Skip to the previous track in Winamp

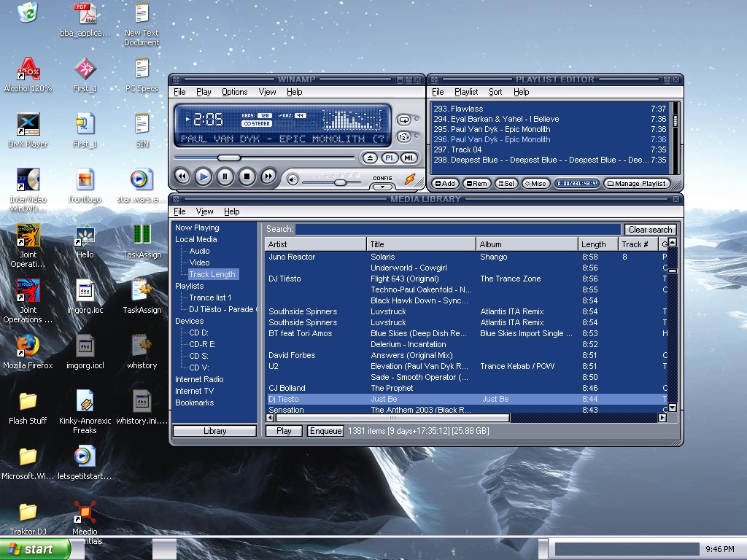tap(182, 176)
